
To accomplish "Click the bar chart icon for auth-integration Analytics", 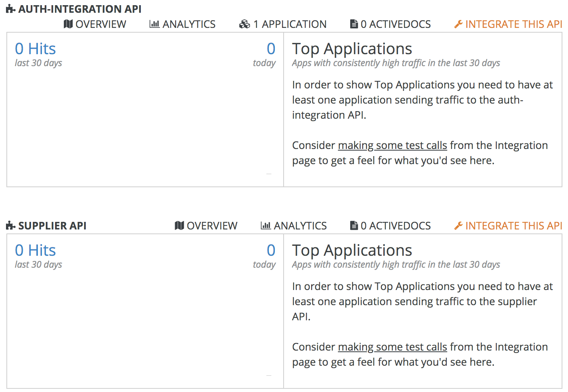I will pos(154,24).
